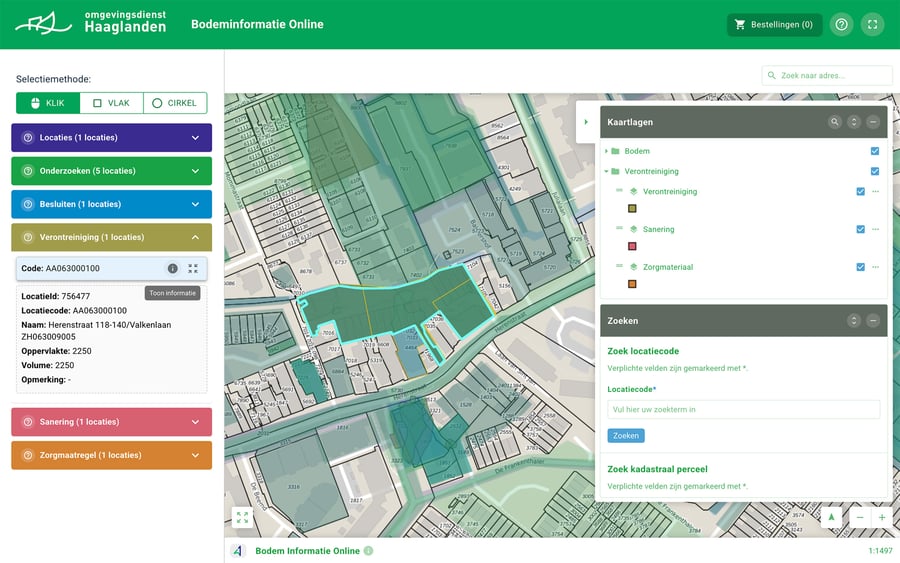Screen dimensions: 900x563
Task: Click the map full extent button
Action: pyautogui.click(x=242, y=518)
